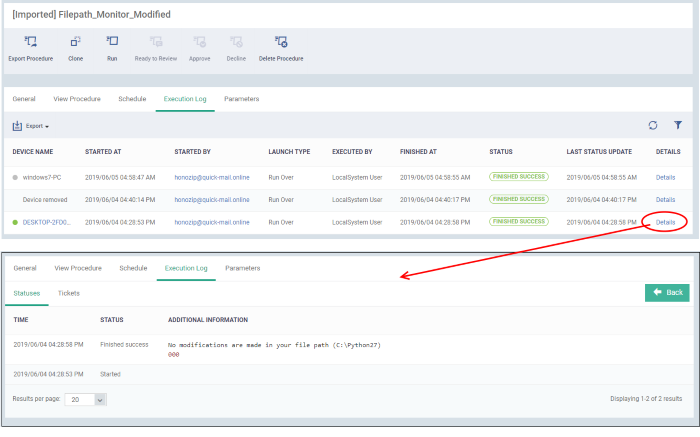
Task: Open the Export dropdown in log toolbar
Action: (30, 126)
